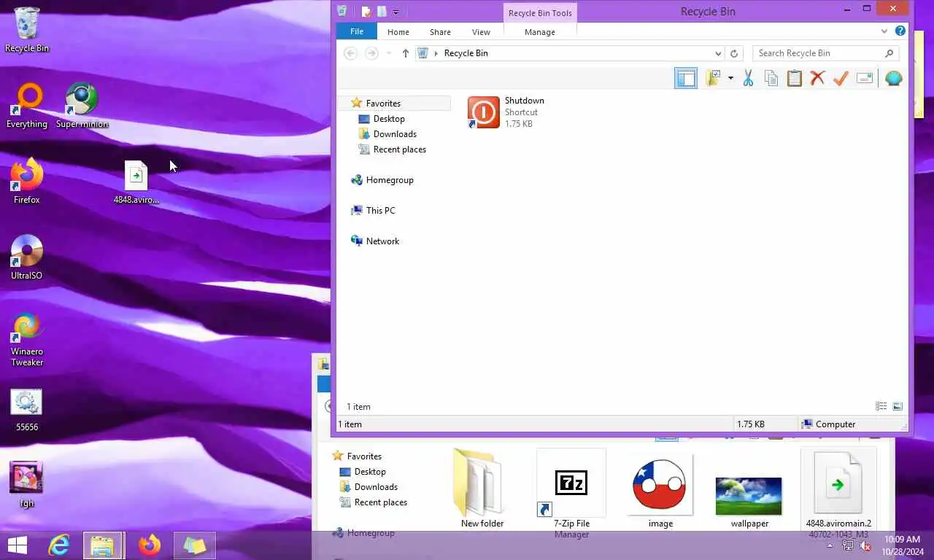Click the Properties quick access icon in title bar
This screenshot has height=560, width=934.
[x=366, y=12]
